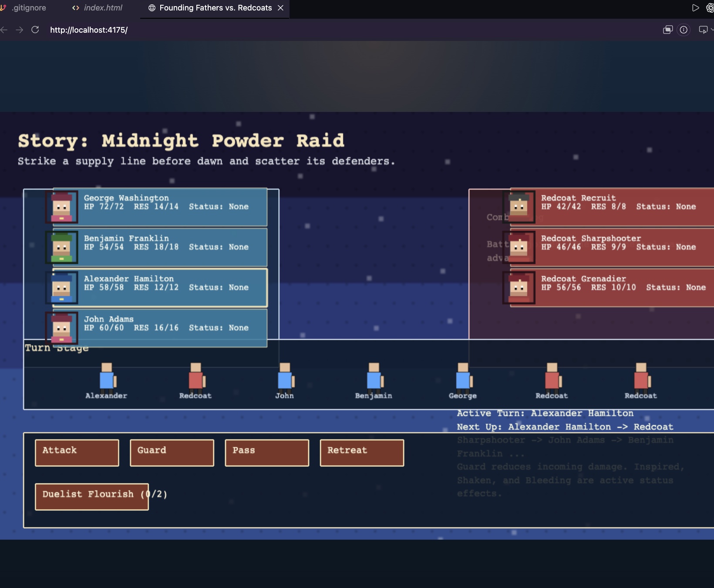This screenshot has height=588, width=714.
Task: Click the John Adams name text
Action: click(x=109, y=319)
